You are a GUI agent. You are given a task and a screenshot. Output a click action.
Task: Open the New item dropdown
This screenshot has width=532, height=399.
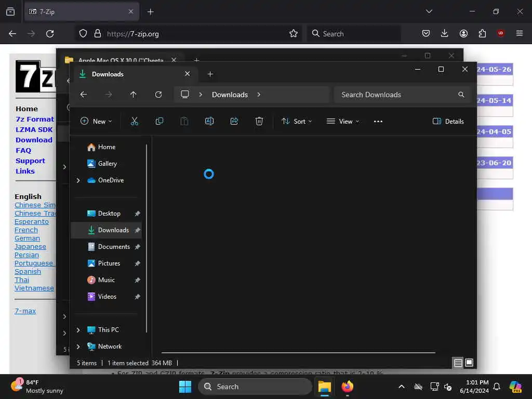[x=96, y=121]
